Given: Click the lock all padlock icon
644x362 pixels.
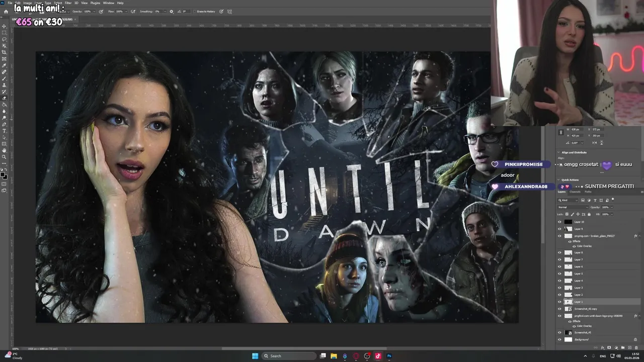Looking at the screenshot, I should [589, 214].
